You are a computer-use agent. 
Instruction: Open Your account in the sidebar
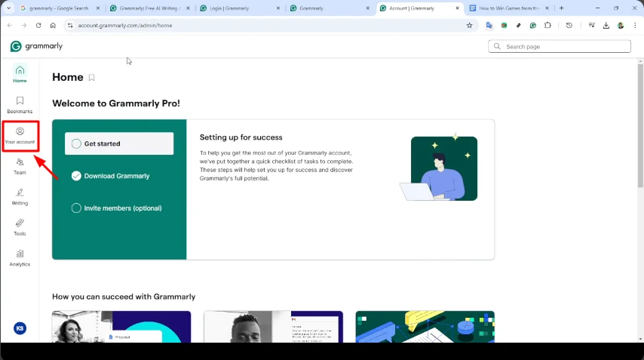coord(20,136)
